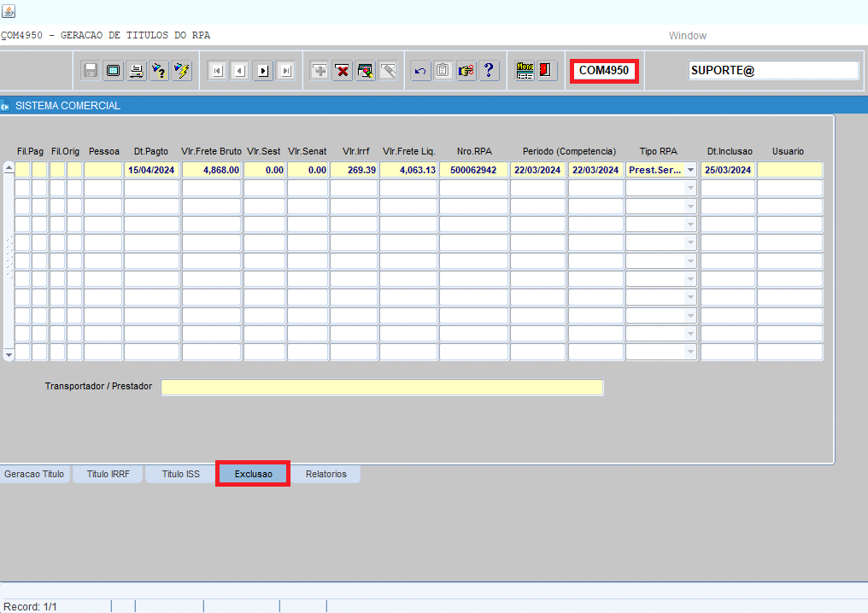868x613 pixels.
Task: Click the Transportador / Prestador field
Action: 382,388
